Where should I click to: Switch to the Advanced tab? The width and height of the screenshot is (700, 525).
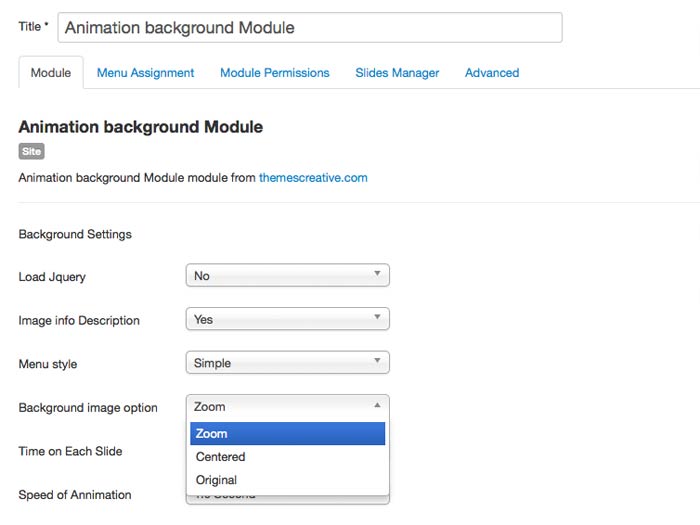[491, 73]
